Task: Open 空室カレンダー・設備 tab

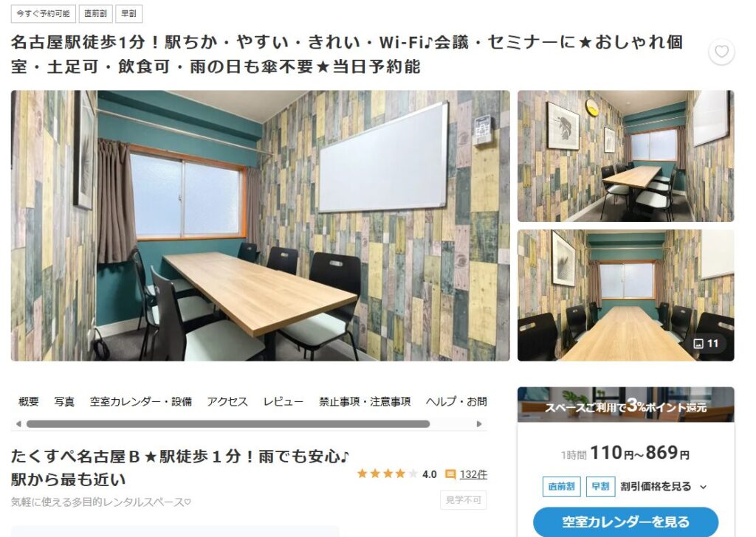Action: point(141,401)
